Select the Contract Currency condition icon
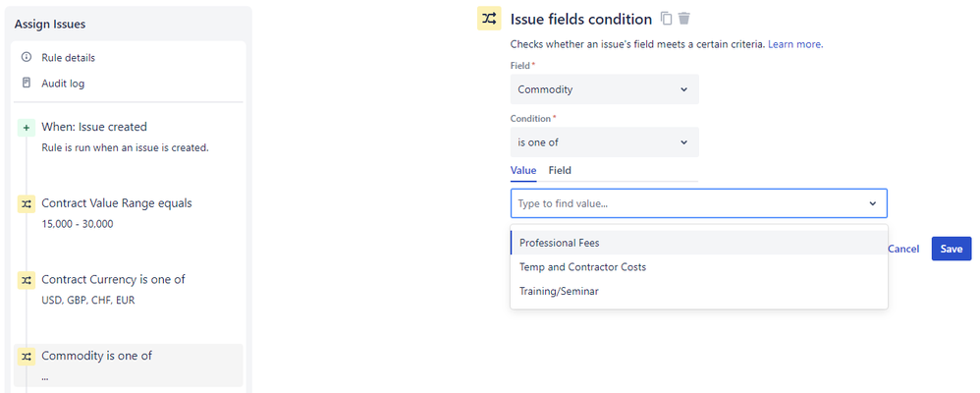 [x=27, y=280]
